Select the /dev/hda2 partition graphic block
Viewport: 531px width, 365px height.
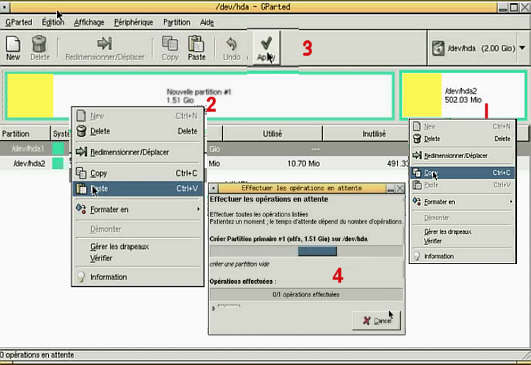pyautogui.click(x=463, y=95)
